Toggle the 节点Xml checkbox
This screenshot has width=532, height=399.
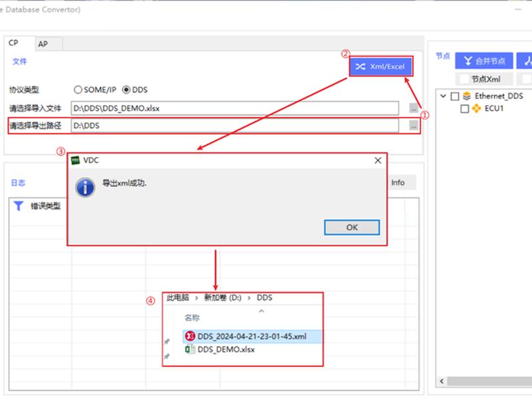pos(464,79)
